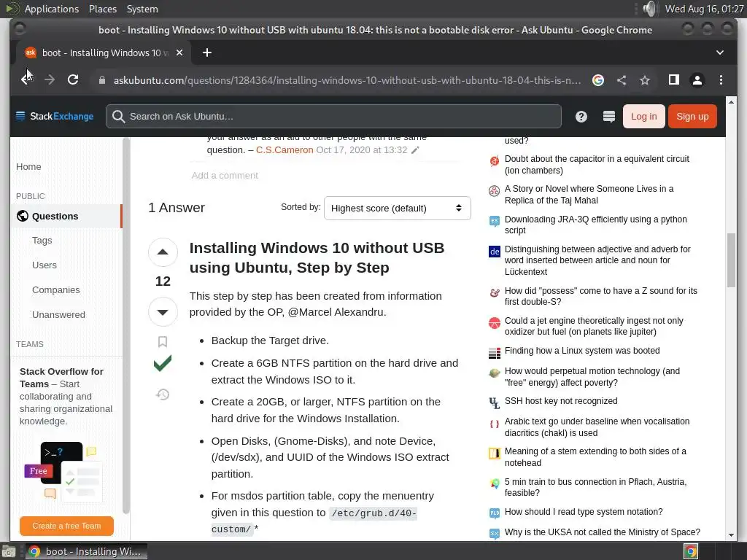
Task: Close the Ask Ubuntu tab
Action: click(179, 52)
